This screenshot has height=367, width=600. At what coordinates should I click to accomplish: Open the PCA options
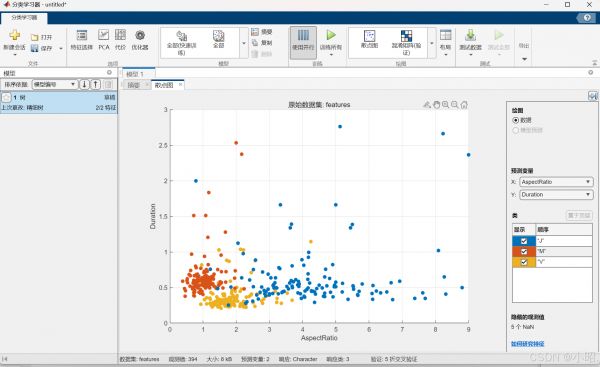click(x=104, y=40)
